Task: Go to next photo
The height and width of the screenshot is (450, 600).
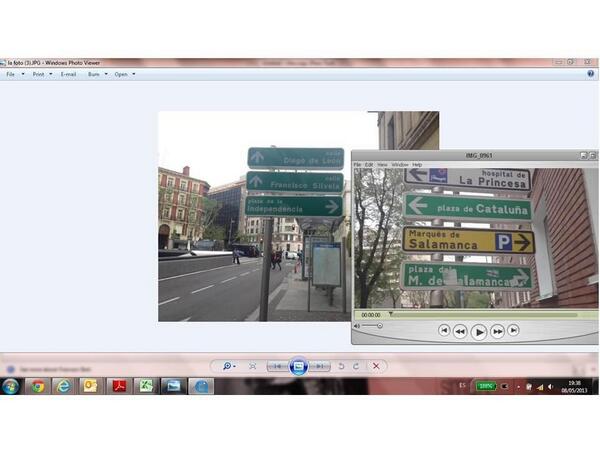Action: [x=320, y=367]
